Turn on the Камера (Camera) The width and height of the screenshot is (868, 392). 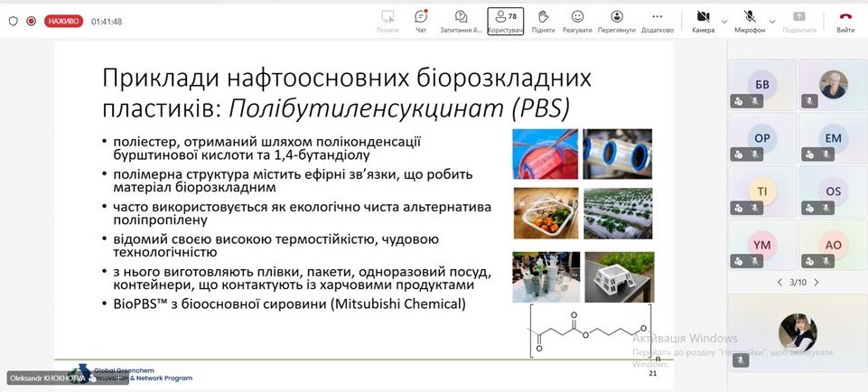pyautogui.click(x=703, y=21)
